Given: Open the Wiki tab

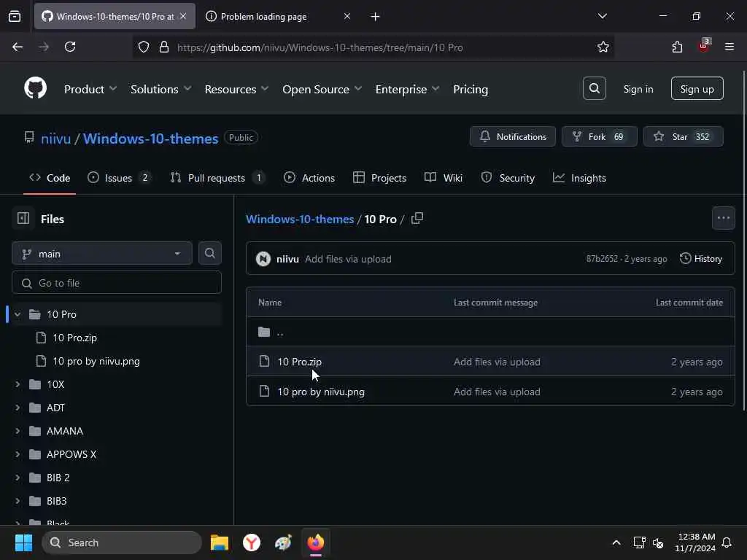Looking at the screenshot, I should coord(444,178).
